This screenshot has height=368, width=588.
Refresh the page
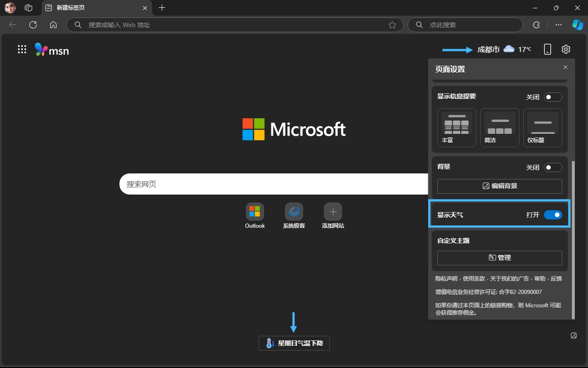coord(33,25)
